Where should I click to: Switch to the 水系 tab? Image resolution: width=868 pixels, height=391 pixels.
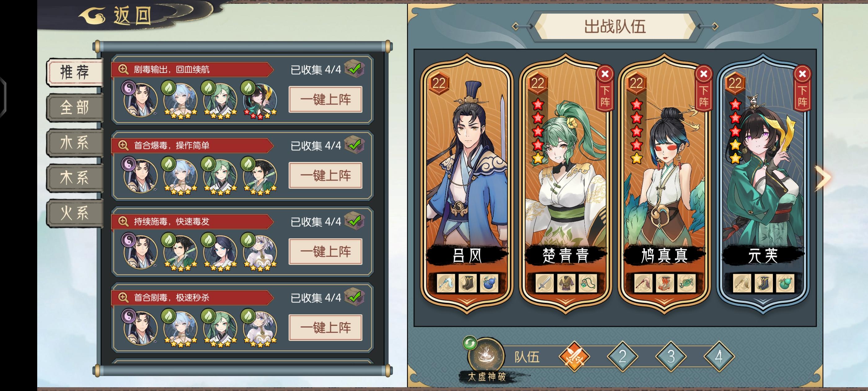point(75,143)
